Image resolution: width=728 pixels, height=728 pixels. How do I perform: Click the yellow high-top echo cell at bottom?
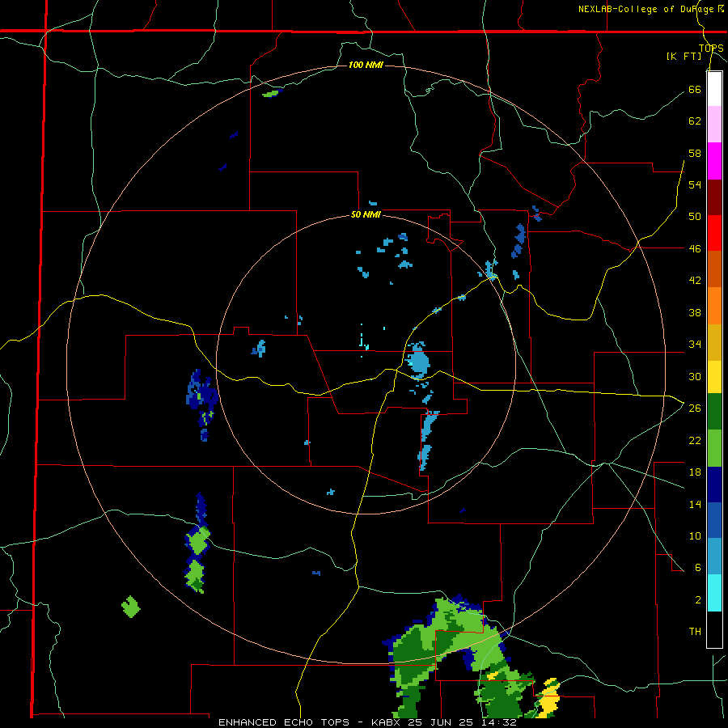click(x=549, y=696)
